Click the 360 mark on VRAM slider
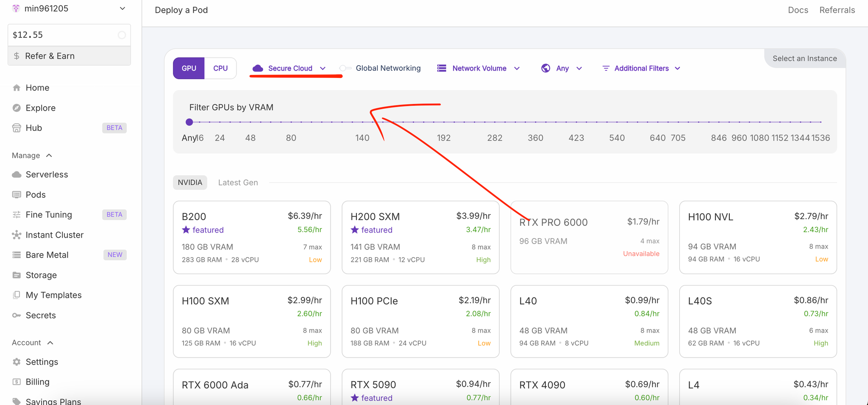This screenshot has width=868, height=405. pyautogui.click(x=535, y=138)
